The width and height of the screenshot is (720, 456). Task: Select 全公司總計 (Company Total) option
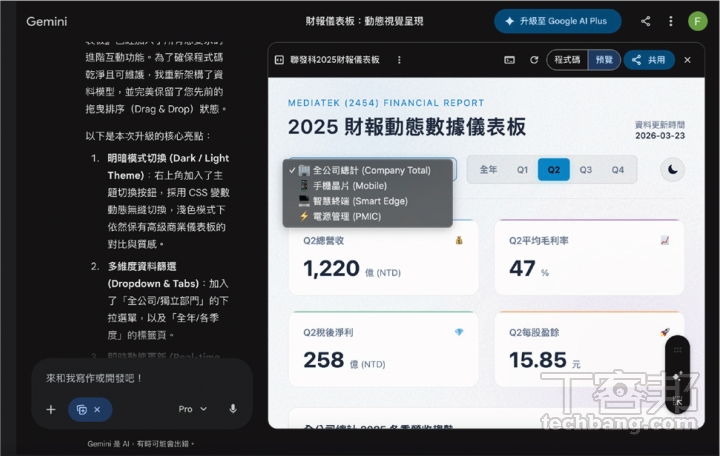pyautogui.click(x=367, y=170)
